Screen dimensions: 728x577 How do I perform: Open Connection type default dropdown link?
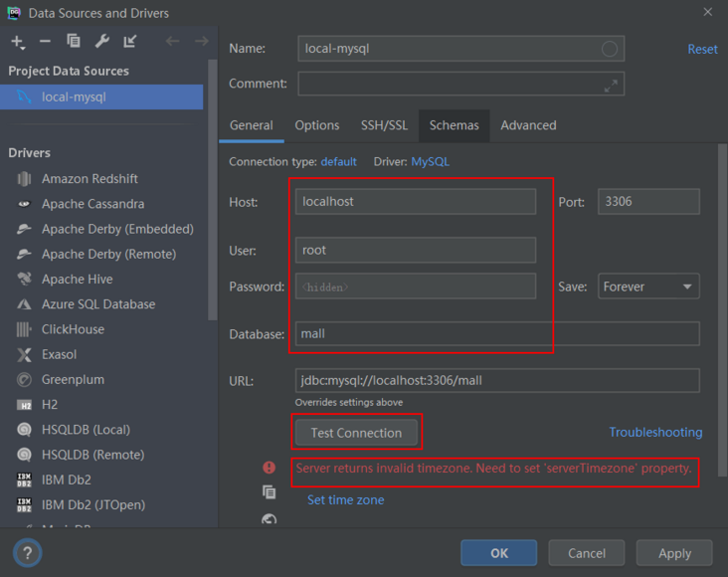(x=338, y=161)
